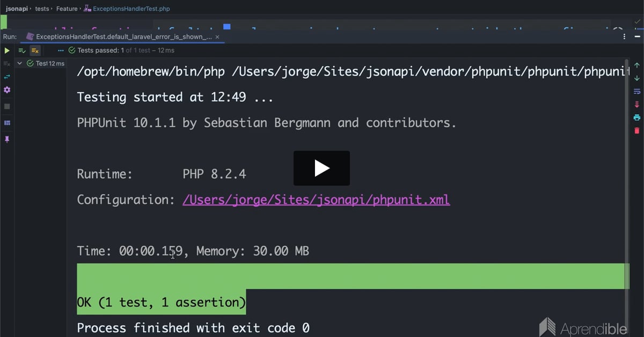The height and width of the screenshot is (337, 644).
Task: Click the 'Run:' panel label
Action: point(10,37)
